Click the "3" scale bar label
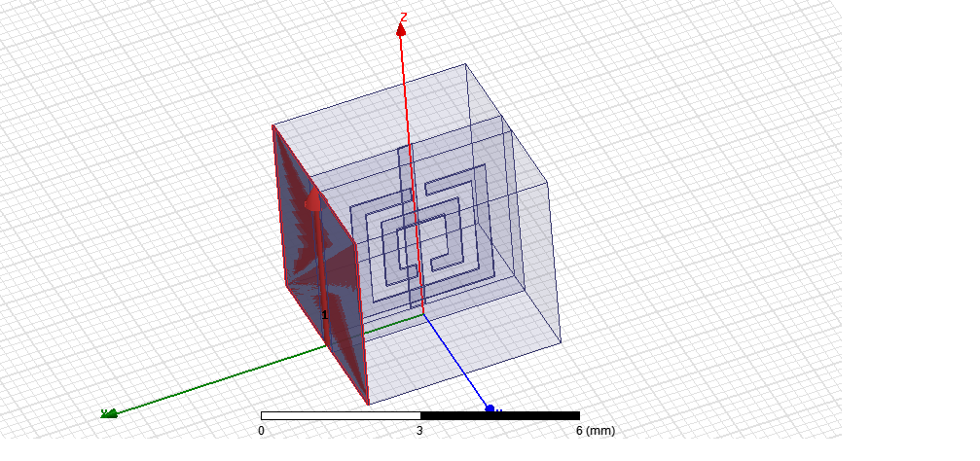This screenshot has width=980, height=461. pos(419,431)
